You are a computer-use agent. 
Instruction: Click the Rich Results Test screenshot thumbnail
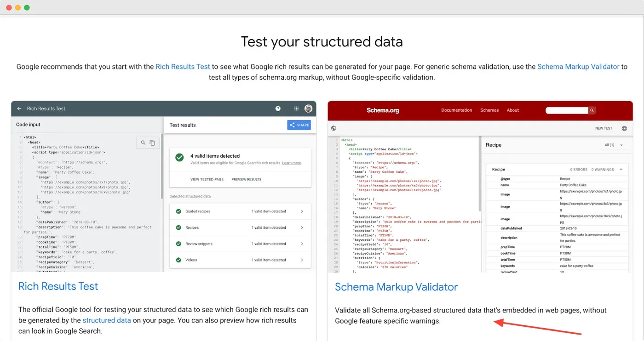(x=164, y=187)
